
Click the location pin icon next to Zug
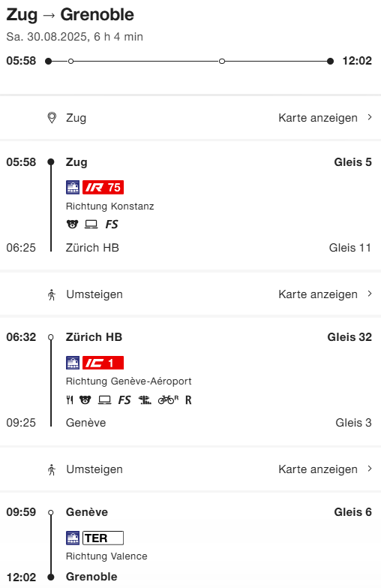[x=52, y=118]
